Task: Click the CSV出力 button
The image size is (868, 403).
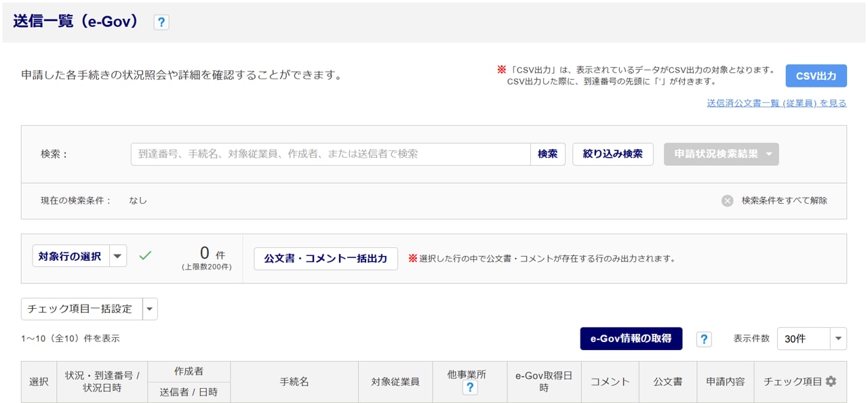Action: (816, 76)
